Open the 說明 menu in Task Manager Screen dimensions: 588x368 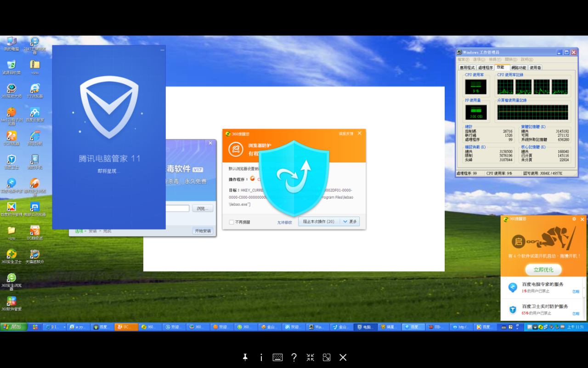[x=526, y=59]
